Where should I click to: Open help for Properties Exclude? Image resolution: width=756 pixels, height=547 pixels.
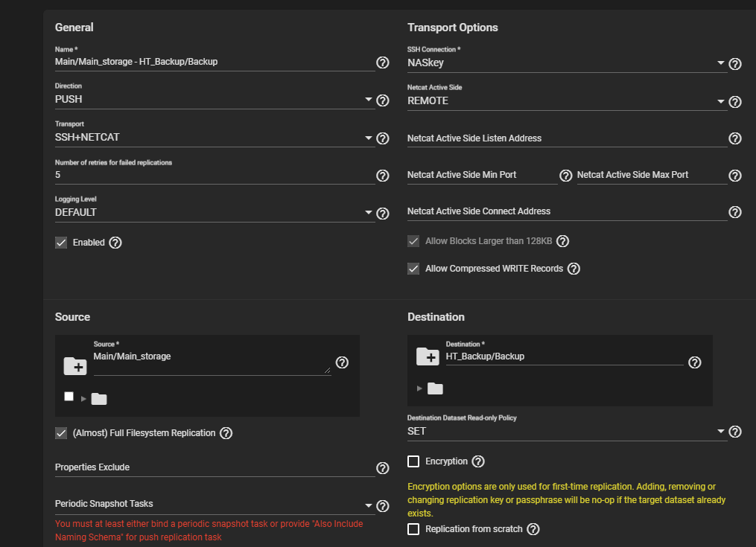tap(382, 468)
